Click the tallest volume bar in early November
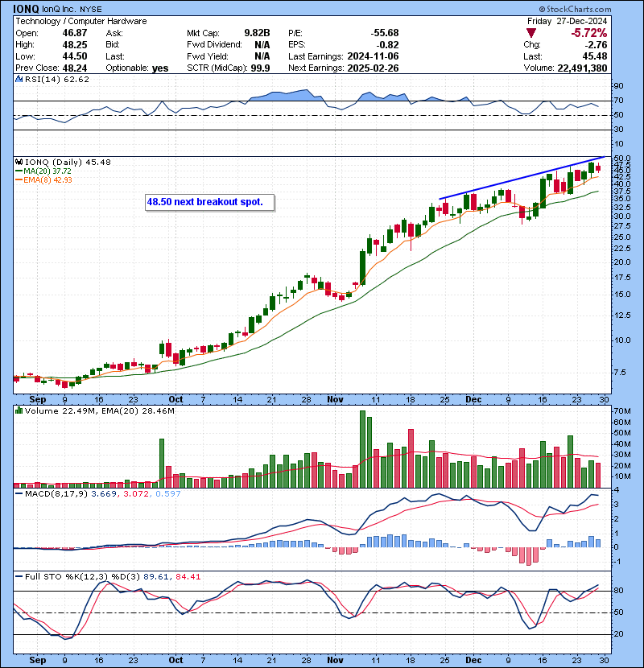The height and width of the screenshot is (668, 644). pyautogui.click(x=363, y=449)
